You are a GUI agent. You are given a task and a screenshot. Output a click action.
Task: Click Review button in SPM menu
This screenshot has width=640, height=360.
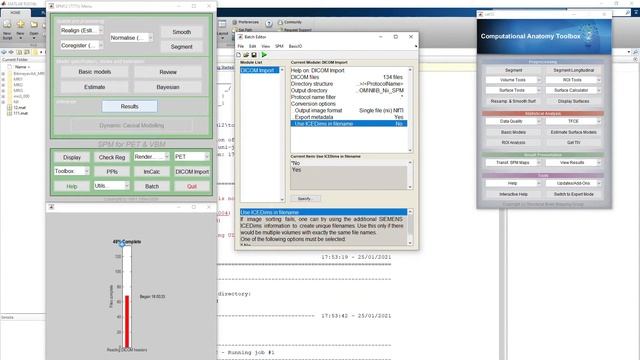(x=168, y=72)
